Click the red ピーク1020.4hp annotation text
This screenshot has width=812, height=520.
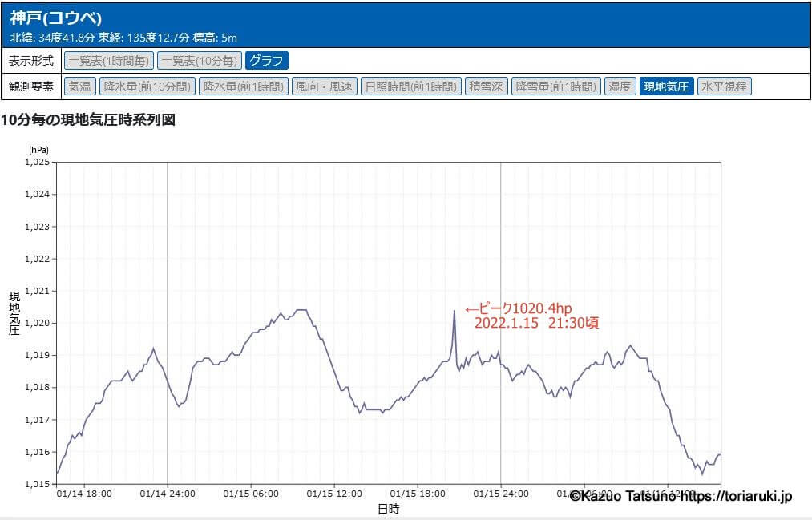[x=518, y=309]
